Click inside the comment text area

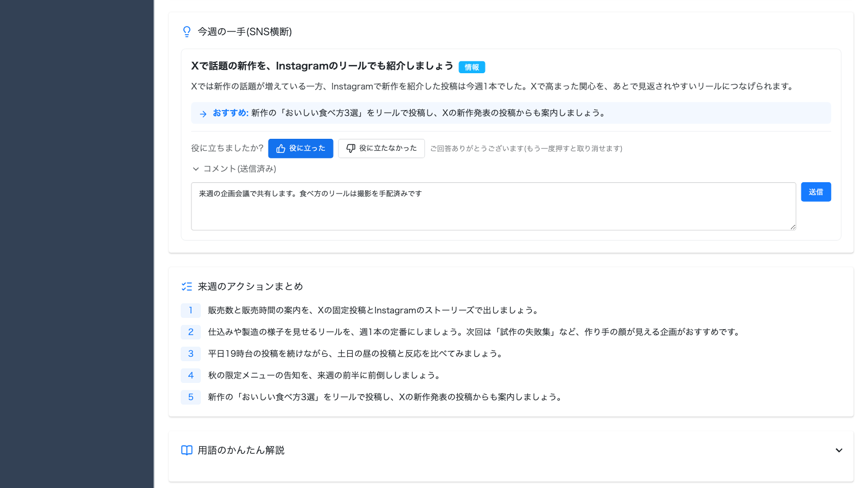493,206
